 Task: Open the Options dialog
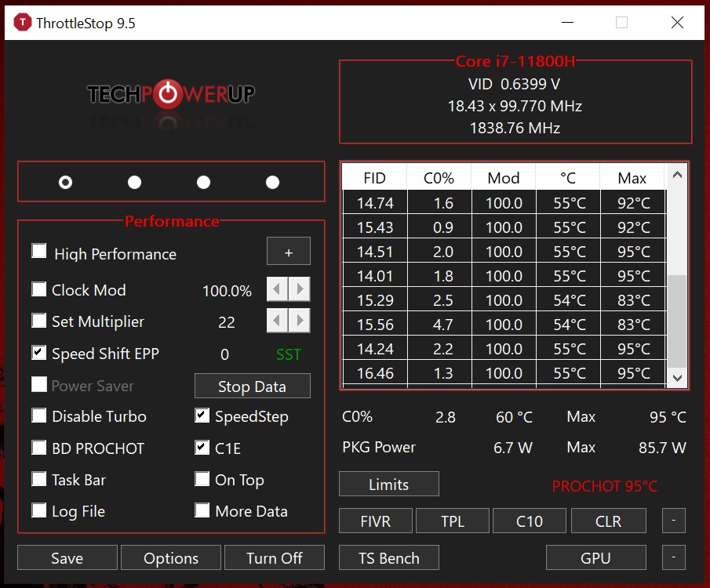[x=171, y=557]
